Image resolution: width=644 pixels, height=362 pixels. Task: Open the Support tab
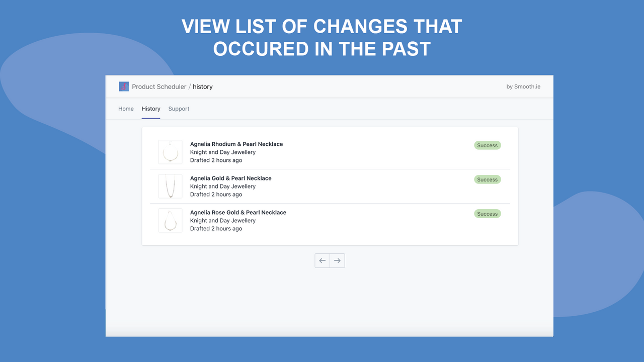(179, 109)
